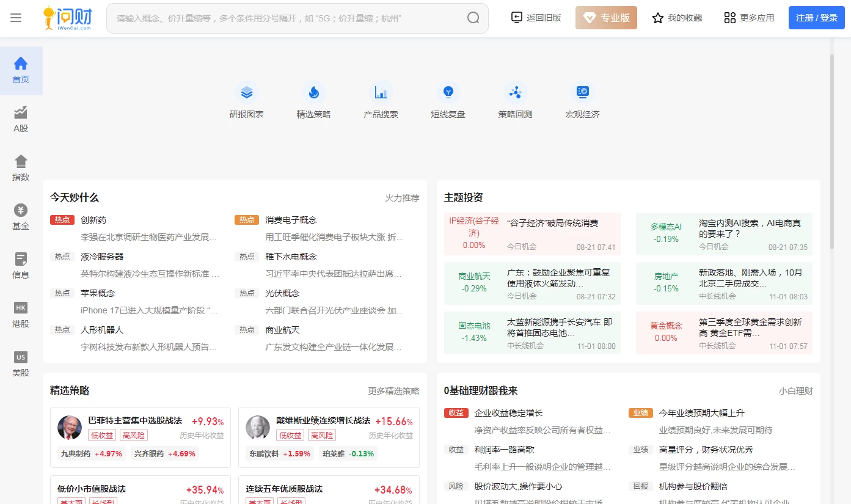The image size is (851, 504).
Task: Open 港股 sidebar section
Action: pos(21,315)
